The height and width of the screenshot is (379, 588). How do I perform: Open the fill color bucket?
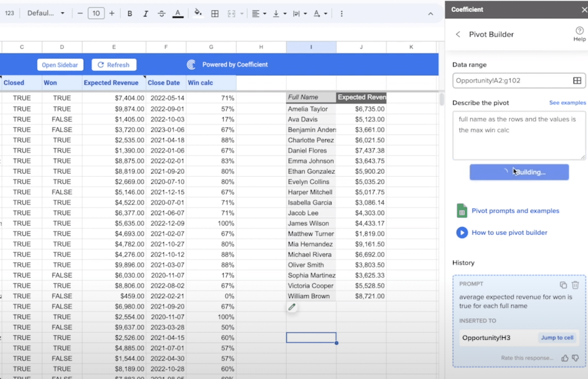point(198,13)
